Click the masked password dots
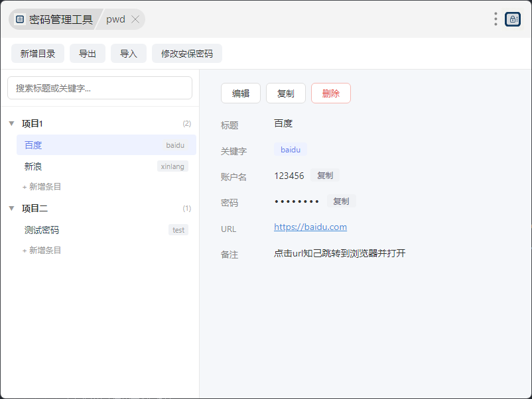 click(297, 201)
